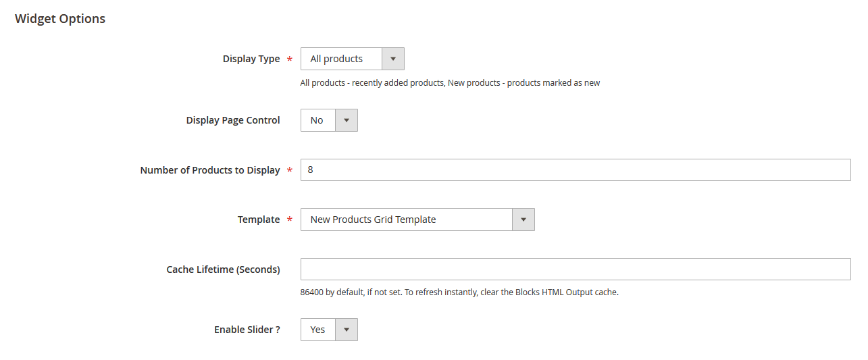Focus the Number of Products to Display field
The width and height of the screenshot is (868, 360).
click(575, 170)
